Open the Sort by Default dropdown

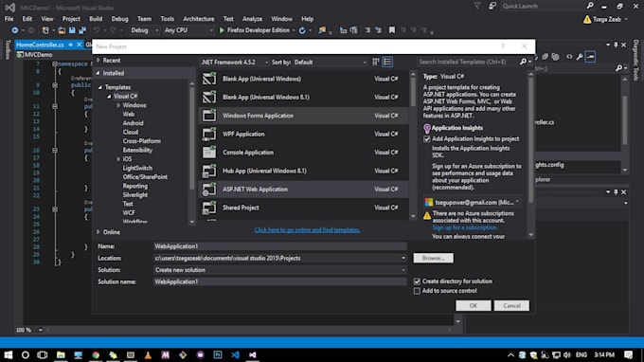[x=331, y=62]
